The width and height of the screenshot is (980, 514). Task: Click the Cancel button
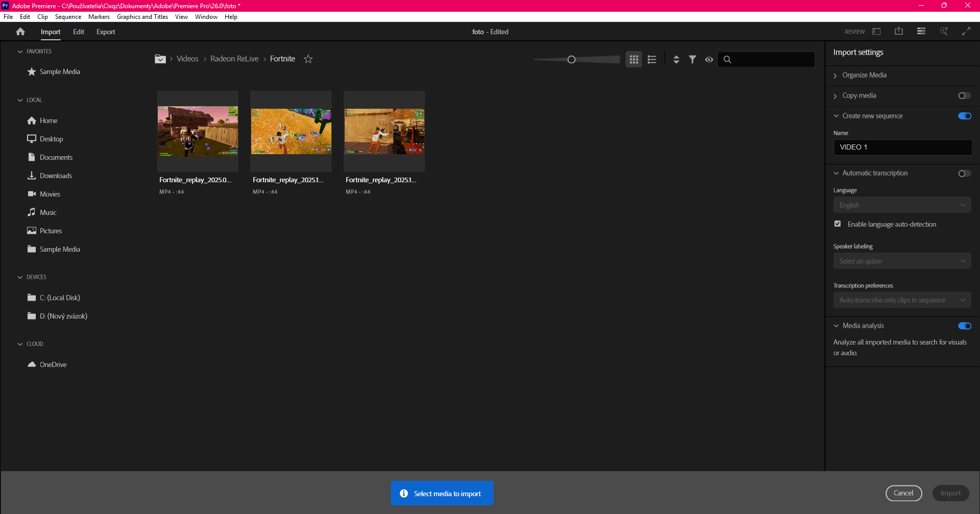(x=903, y=493)
